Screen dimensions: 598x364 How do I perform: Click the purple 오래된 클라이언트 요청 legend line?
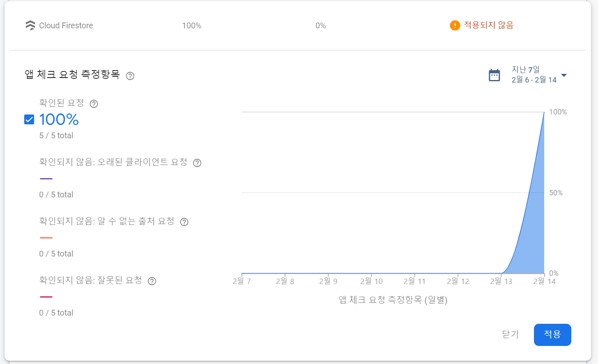click(x=46, y=179)
